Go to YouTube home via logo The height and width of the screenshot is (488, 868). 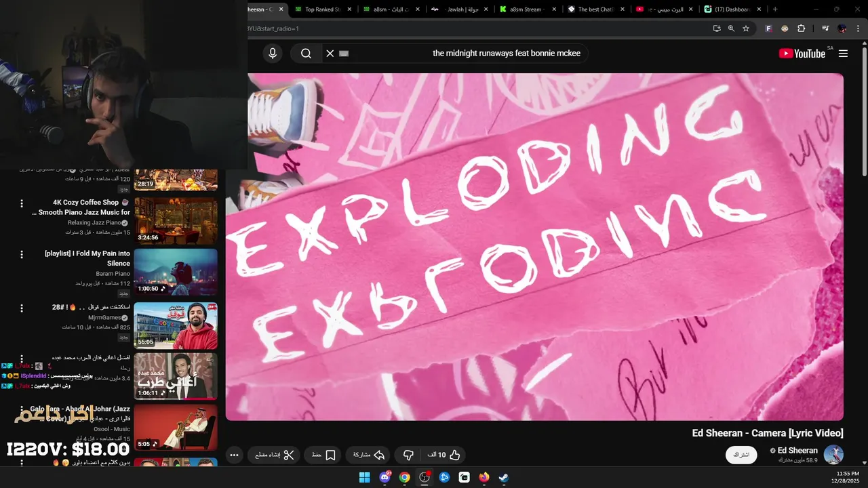(x=802, y=54)
